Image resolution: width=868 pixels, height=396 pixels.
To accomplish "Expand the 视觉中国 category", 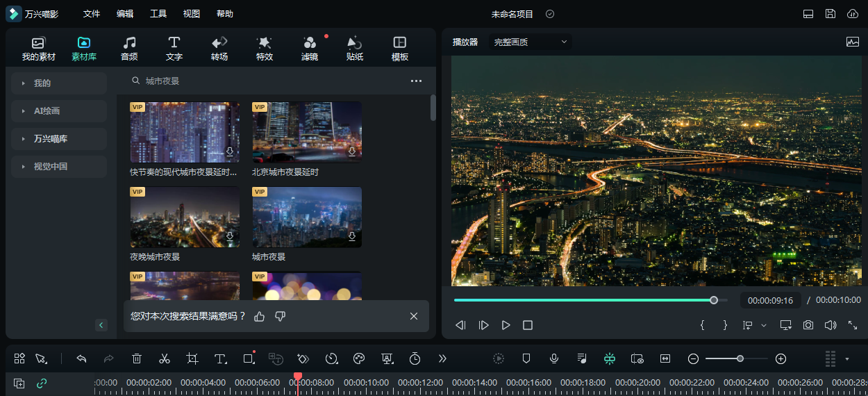I will point(59,167).
